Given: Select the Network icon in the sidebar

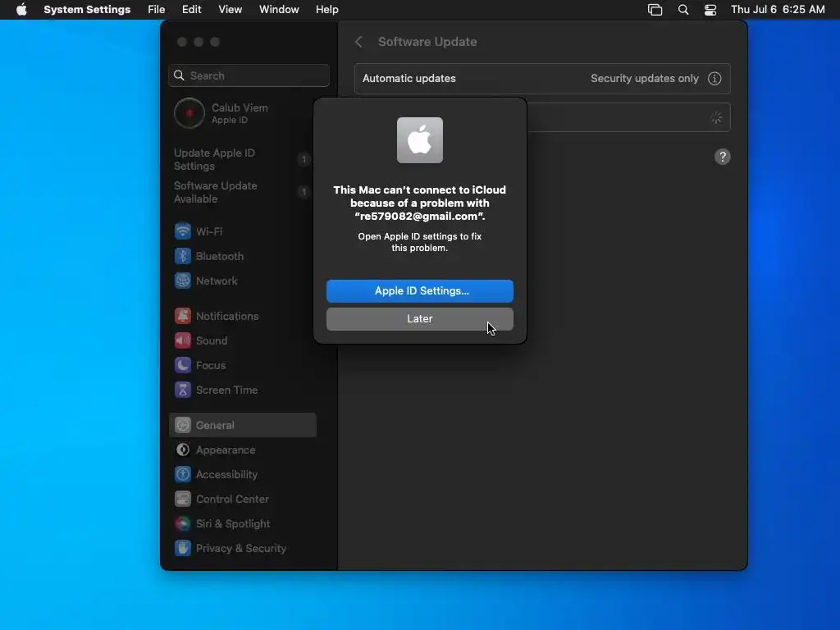Looking at the screenshot, I should (x=183, y=281).
